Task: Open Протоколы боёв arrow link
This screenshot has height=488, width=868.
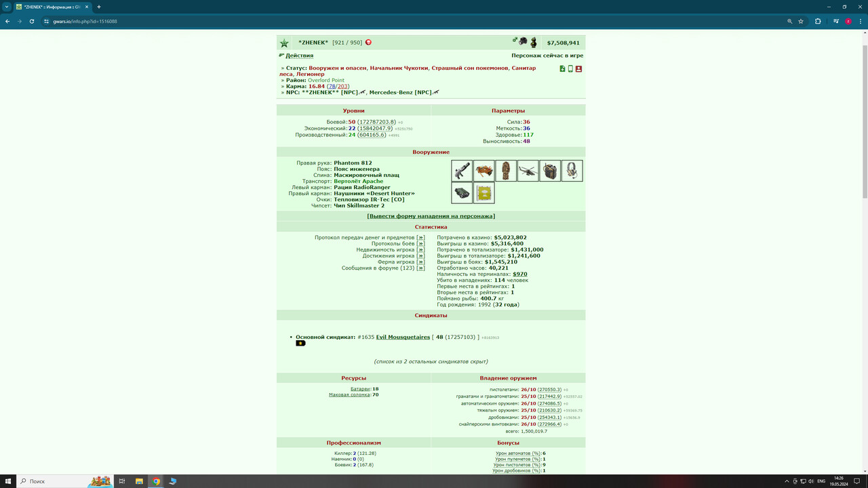Action: tap(420, 244)
